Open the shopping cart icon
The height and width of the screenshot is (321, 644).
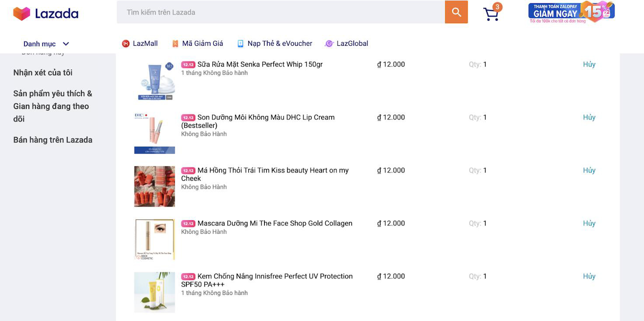tap(491, 14)
